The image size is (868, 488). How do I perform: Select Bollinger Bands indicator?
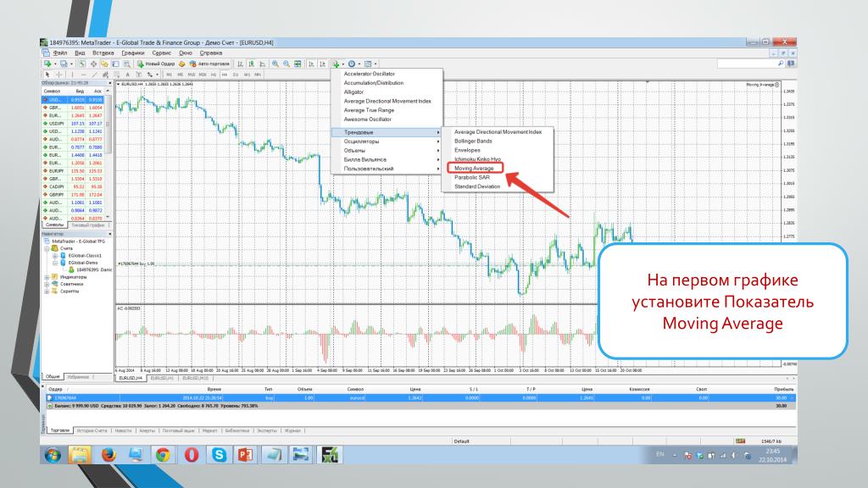(x=473, y=141)
